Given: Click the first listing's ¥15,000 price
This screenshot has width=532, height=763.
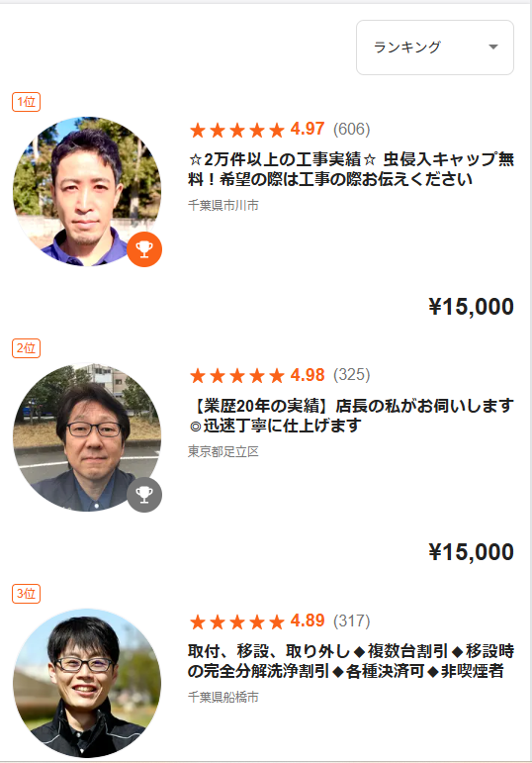Looking at the screenshot, I should click(x=471, y=307).
